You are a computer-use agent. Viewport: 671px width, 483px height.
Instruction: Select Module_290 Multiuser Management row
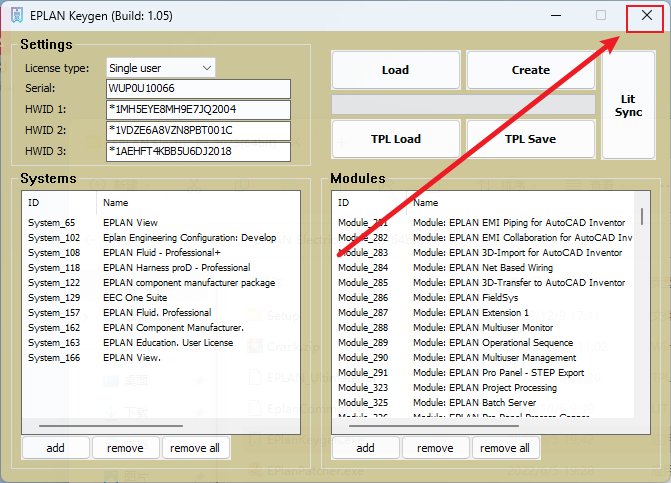click(x=484, y=357)
